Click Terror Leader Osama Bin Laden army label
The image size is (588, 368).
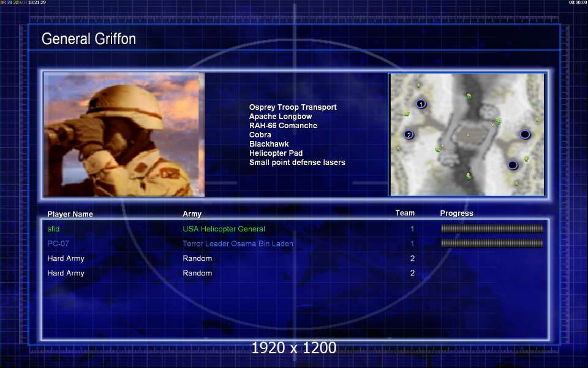click(x=238, y=243)
